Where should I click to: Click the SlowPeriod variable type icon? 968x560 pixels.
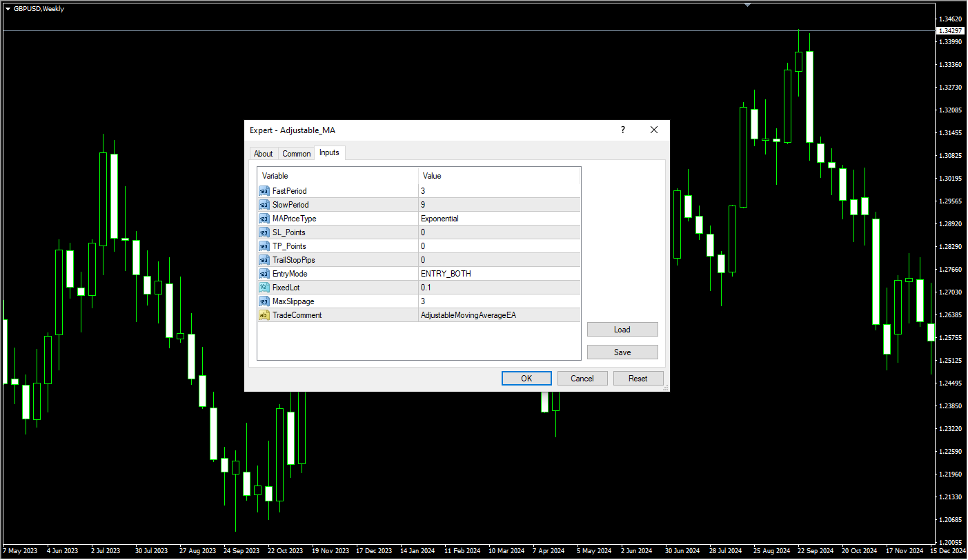[x=264, y=205]
